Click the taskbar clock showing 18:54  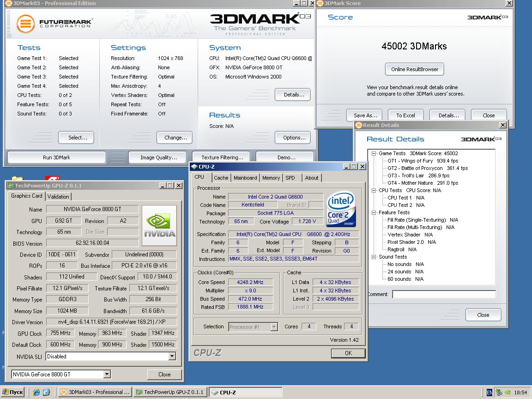click(520, 393)
